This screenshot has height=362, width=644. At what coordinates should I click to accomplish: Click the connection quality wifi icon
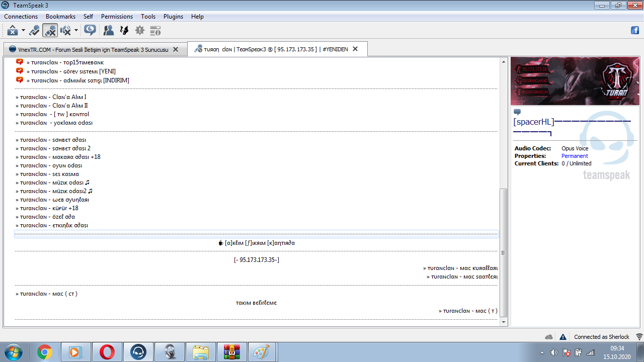coord(639,337)
